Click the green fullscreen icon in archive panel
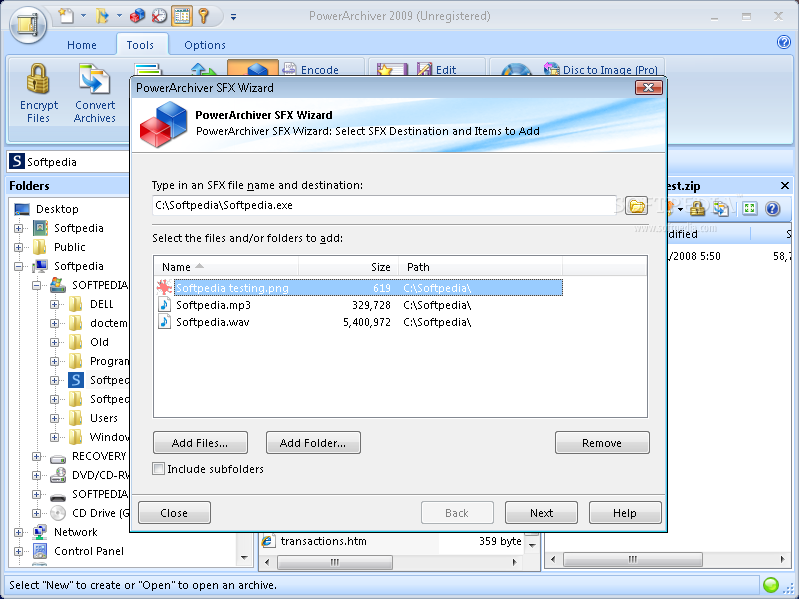This screenshot has width=799, height=599. point(749,208)
